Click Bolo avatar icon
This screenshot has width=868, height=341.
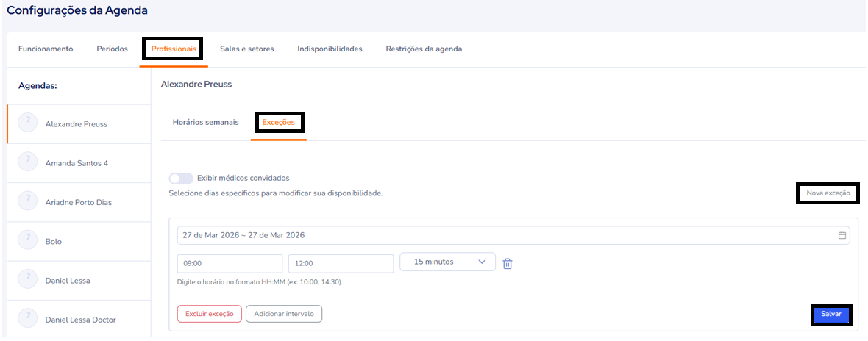(x=28, y=241)
